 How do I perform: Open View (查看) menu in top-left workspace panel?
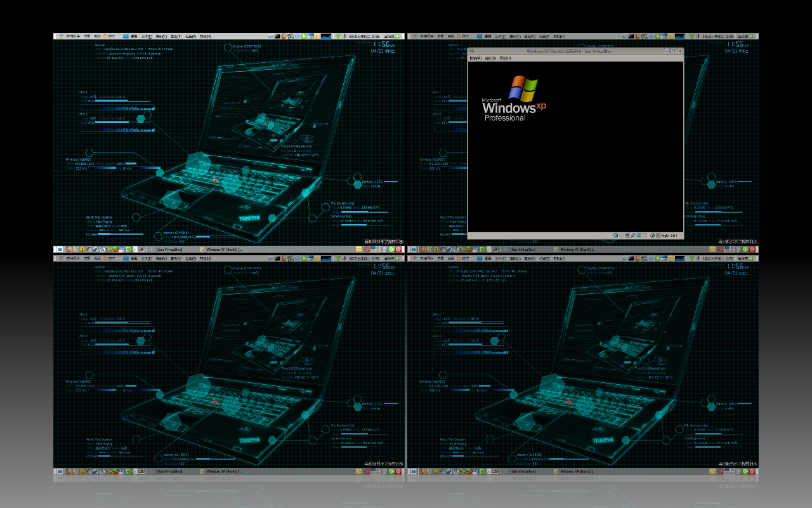pyautogui.click(x=176, y=36)
